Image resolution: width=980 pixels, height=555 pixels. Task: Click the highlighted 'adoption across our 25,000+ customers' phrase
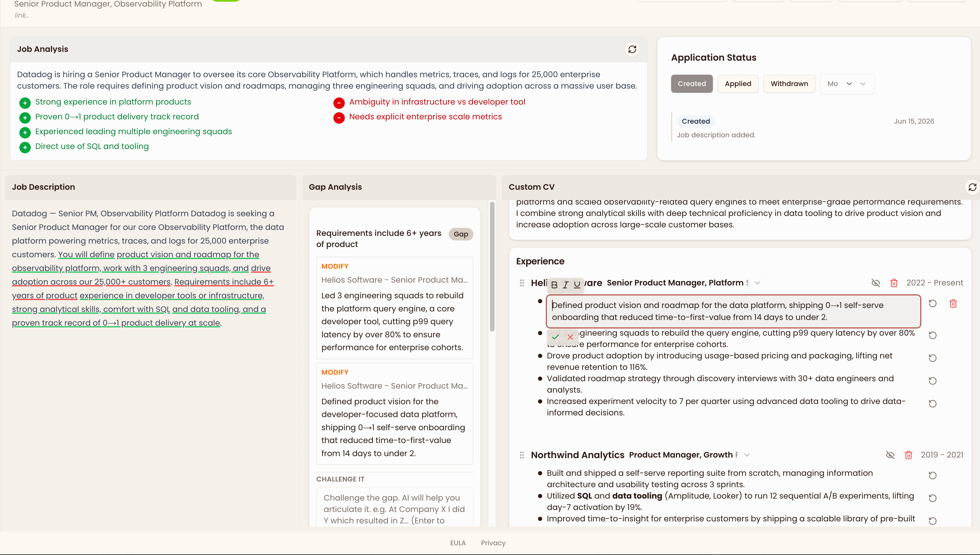[x=91, y=282]
